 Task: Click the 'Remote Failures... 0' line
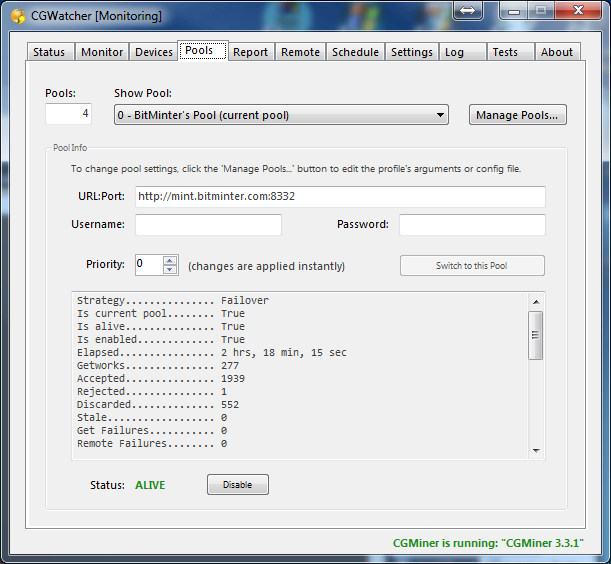(152, 444)
